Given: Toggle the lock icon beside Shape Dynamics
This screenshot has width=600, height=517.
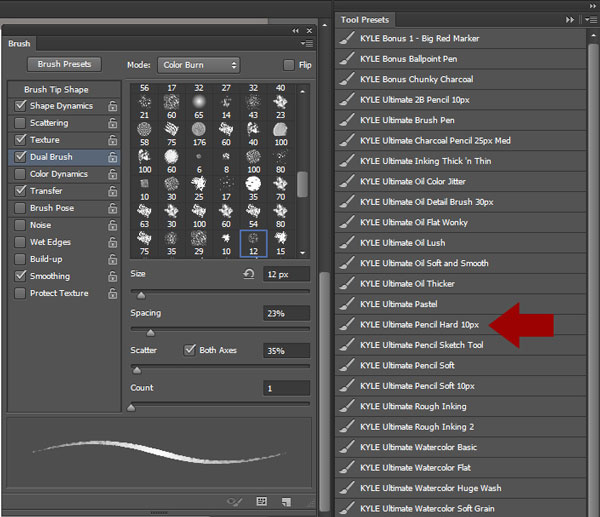Looking at the screenshot, I should click(x=112, y=106).
